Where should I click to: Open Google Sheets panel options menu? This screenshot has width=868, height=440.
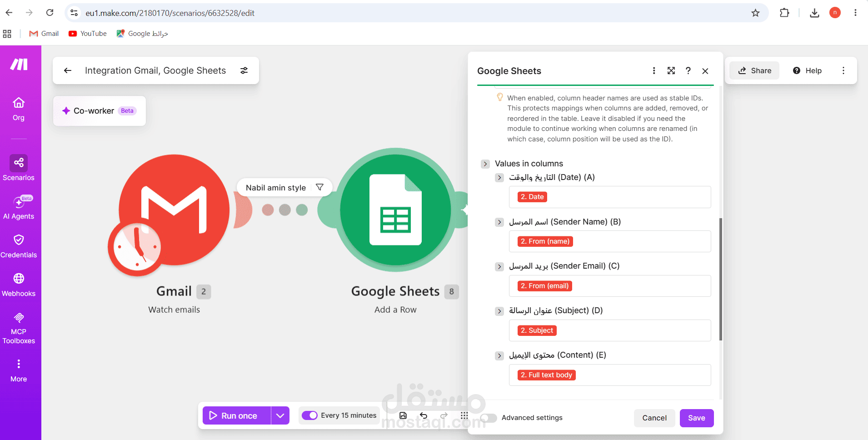pos(654,70)
